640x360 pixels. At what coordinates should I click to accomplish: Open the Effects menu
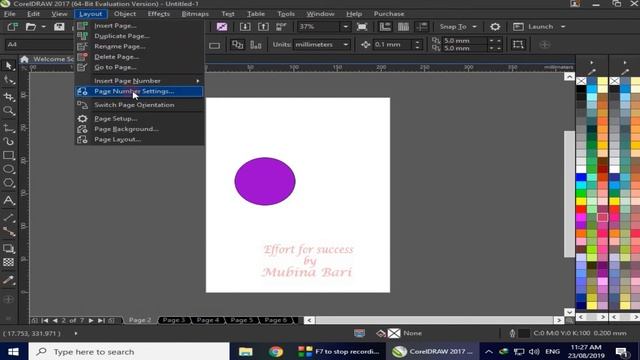(158, 14)
